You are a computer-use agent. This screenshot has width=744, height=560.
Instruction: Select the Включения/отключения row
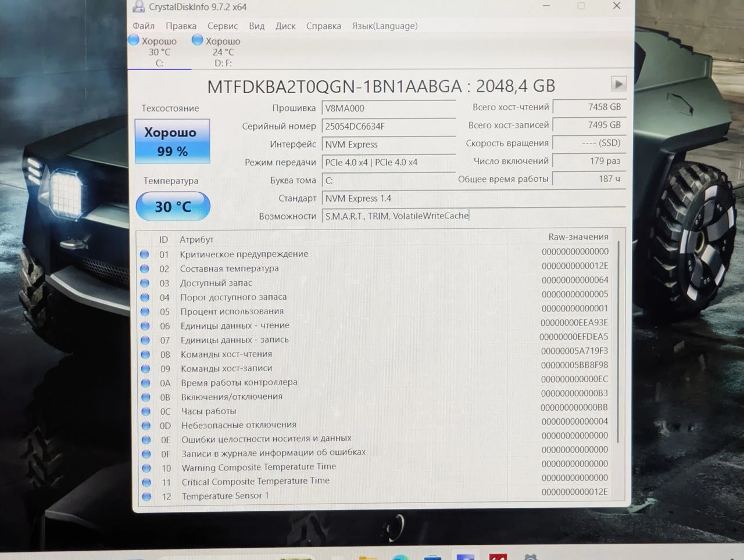375,396
